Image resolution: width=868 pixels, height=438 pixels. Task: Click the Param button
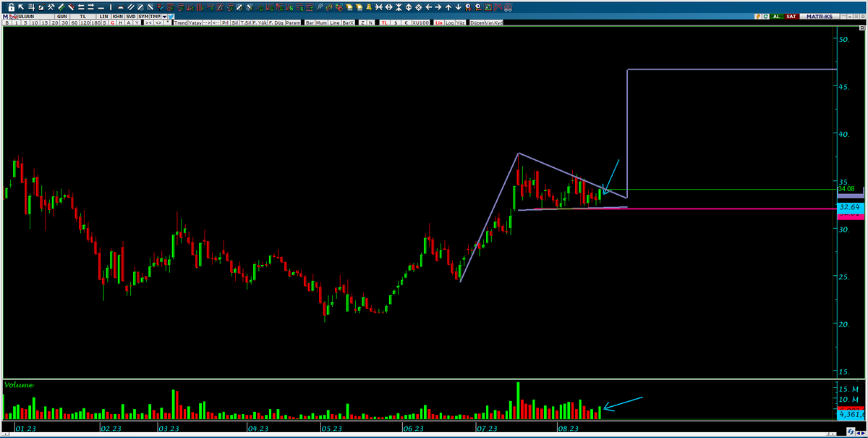(293, 22)
